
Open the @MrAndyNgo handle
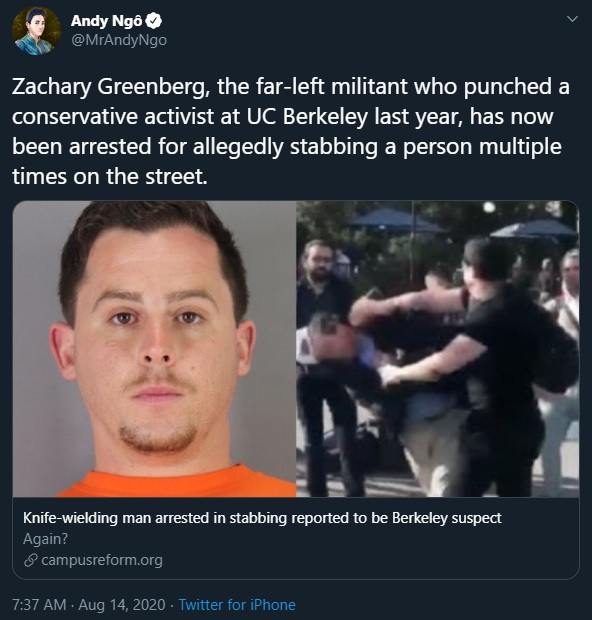point(119,40)
